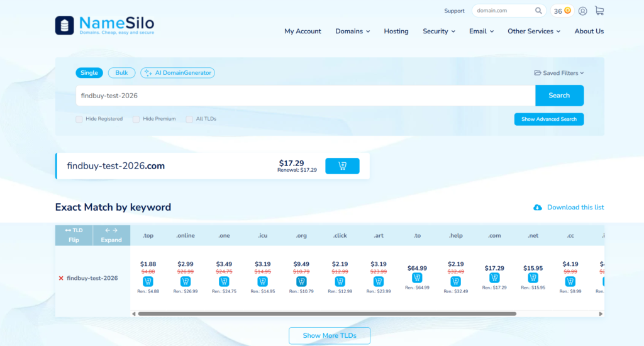Image resolution: width=644 pixels, height=346 pixels.
Task: Open the Email dropdown menu
Action: click(x=481, y=31)
